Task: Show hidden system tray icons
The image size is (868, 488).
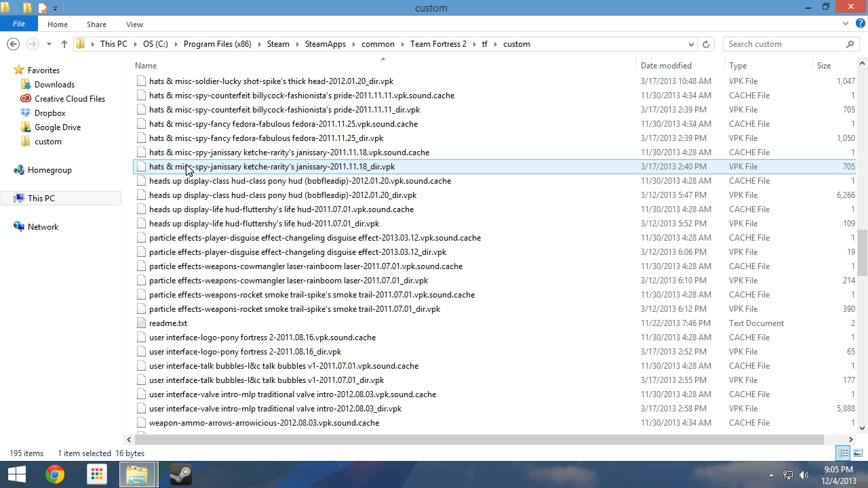Action: click(x=771, y=475)
